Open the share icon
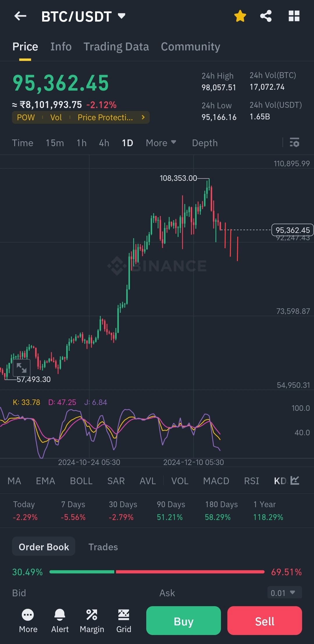Viewport: 314px width, 644px height. point(266,16)
